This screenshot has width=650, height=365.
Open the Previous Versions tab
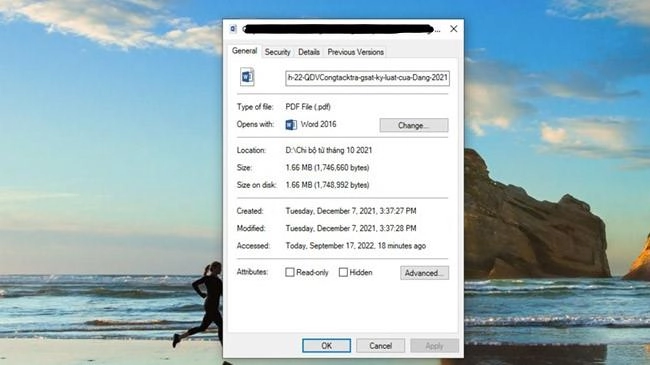[x=355, y=52]
